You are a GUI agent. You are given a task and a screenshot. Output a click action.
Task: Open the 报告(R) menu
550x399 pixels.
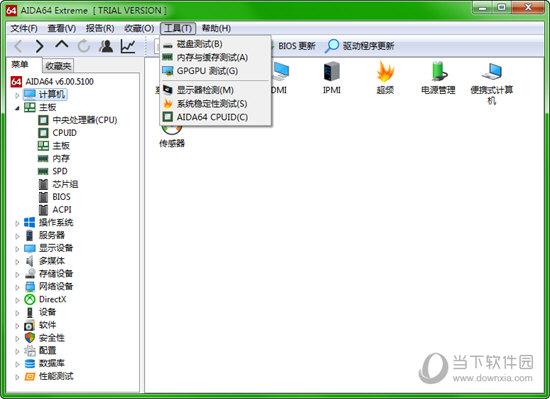point(100,28)
